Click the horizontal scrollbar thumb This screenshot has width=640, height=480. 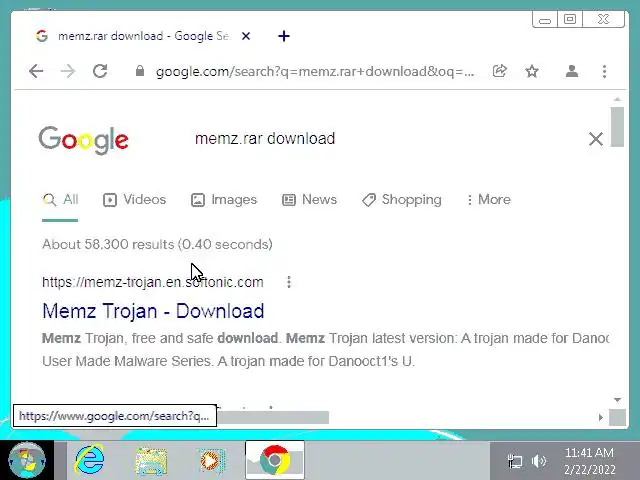pyautogui.click(x=273, y=417)
